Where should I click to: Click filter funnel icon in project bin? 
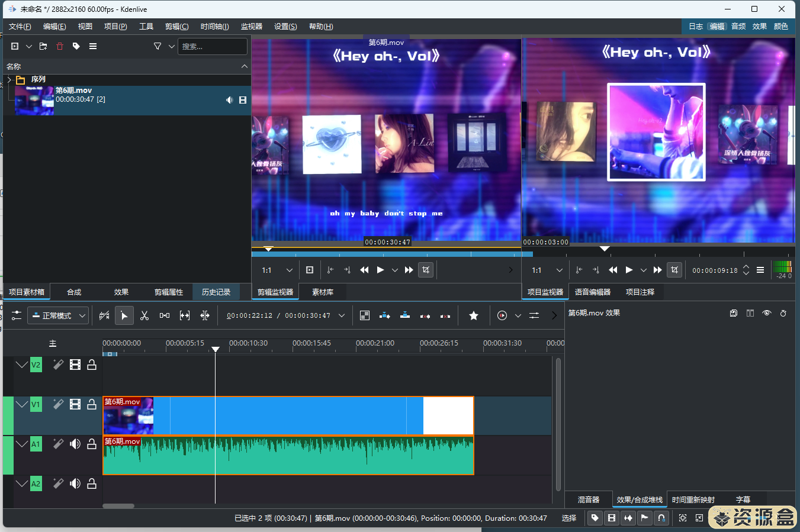(158, 46)
